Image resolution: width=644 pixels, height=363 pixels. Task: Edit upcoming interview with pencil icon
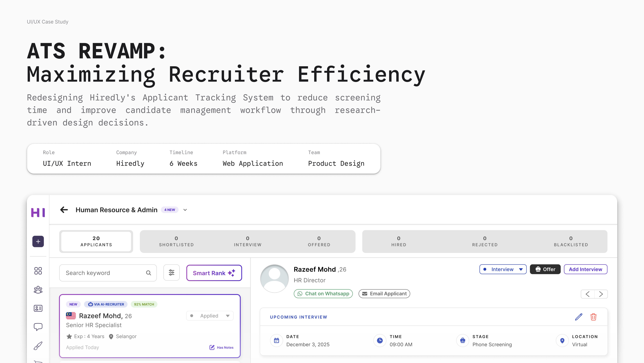coord(578,317)
